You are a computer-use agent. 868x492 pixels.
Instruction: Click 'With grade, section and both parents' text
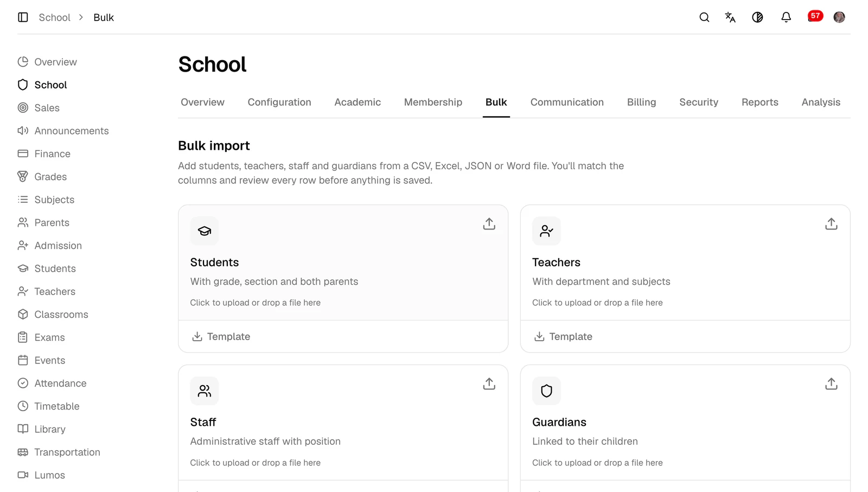[274, 282]
